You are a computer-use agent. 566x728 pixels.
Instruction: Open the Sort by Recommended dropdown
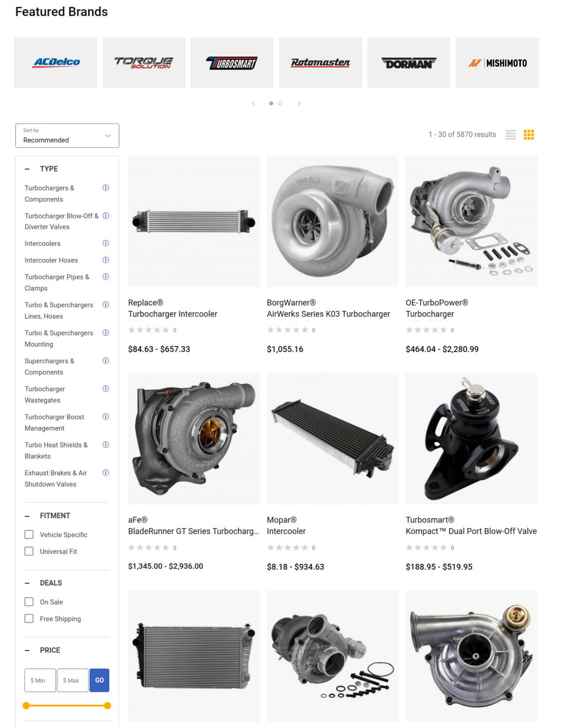click(x=67, y=135)
